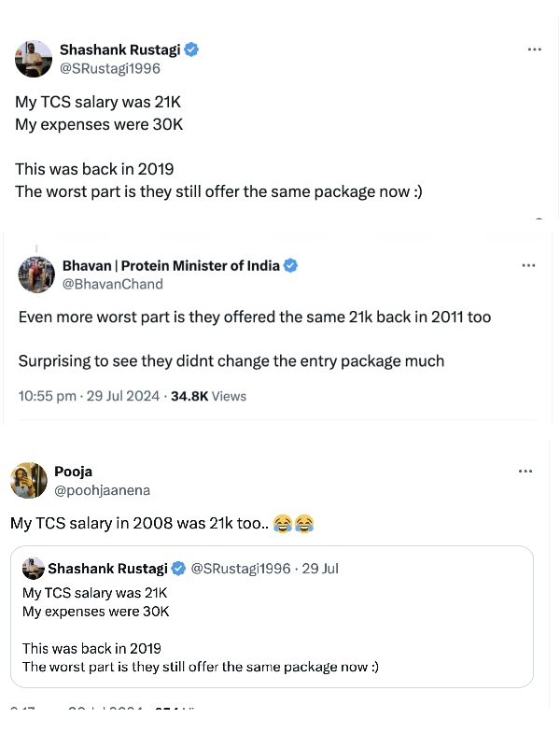Click the small avatar in the quoted tweet header
The height and width of the screenshot is (747, 560).
(33, 568)
